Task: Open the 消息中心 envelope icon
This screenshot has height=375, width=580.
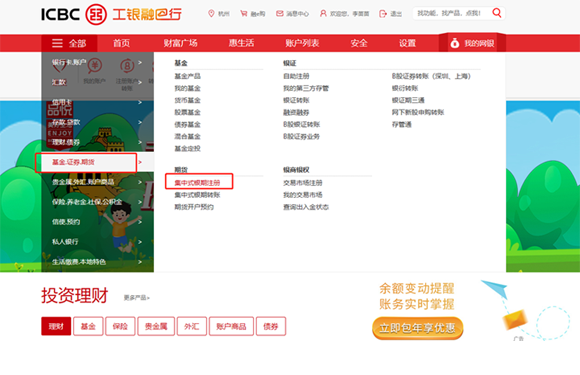Action: tap(280, 14)
